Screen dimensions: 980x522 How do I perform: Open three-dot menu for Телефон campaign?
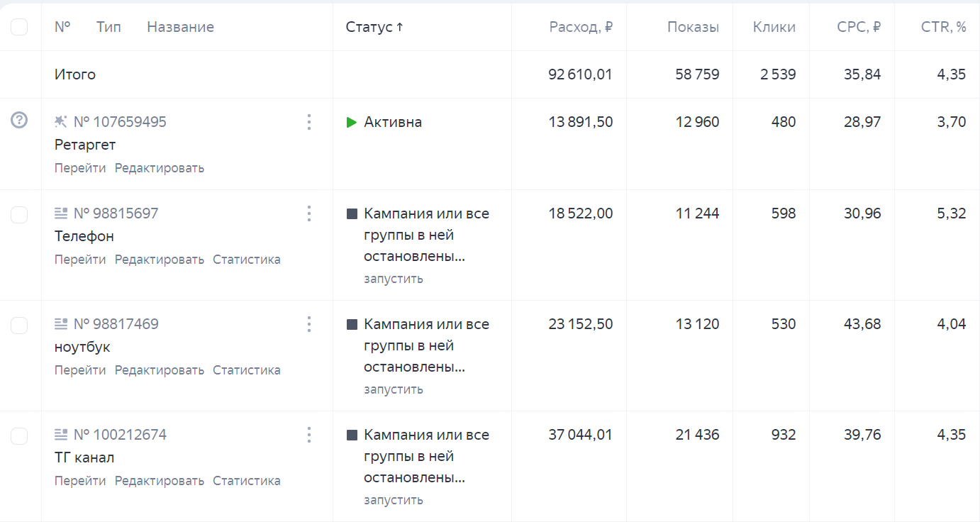coord(308,213)
